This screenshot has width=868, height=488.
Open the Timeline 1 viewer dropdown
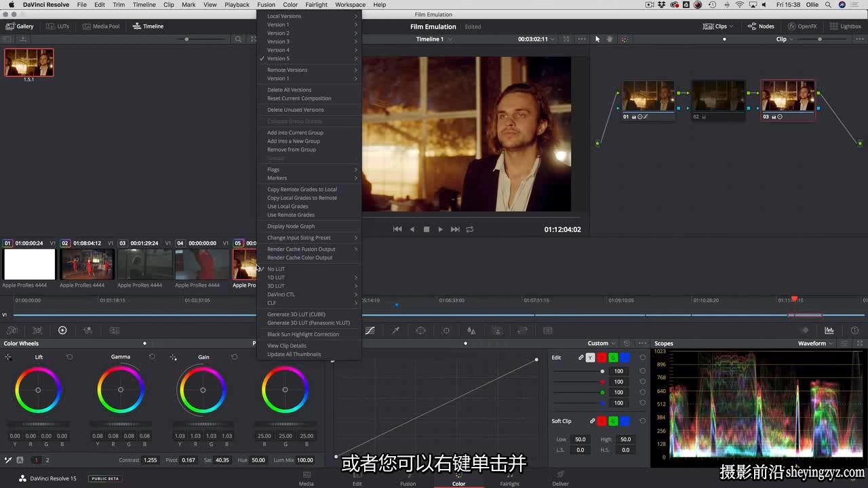click(x=433, y=39)
